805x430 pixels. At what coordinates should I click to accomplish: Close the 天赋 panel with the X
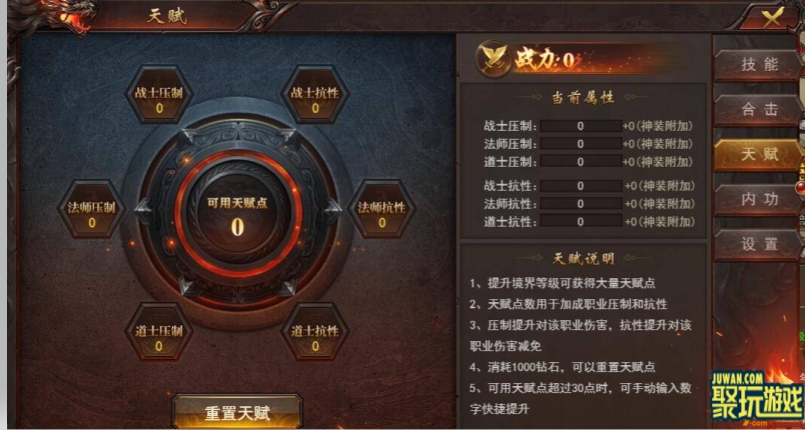773,16
